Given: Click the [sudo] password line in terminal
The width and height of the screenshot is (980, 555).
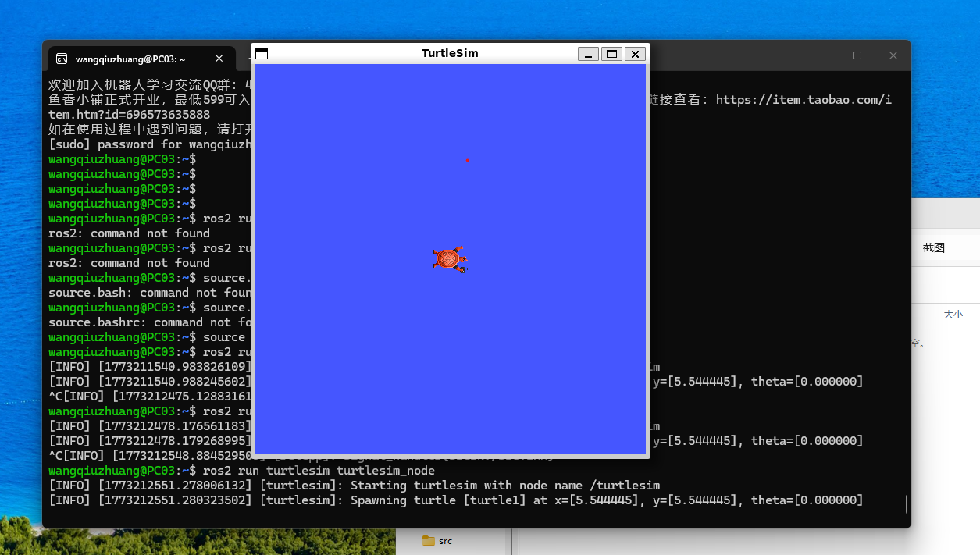Looking at the screenshot, I should pos(149,144).
